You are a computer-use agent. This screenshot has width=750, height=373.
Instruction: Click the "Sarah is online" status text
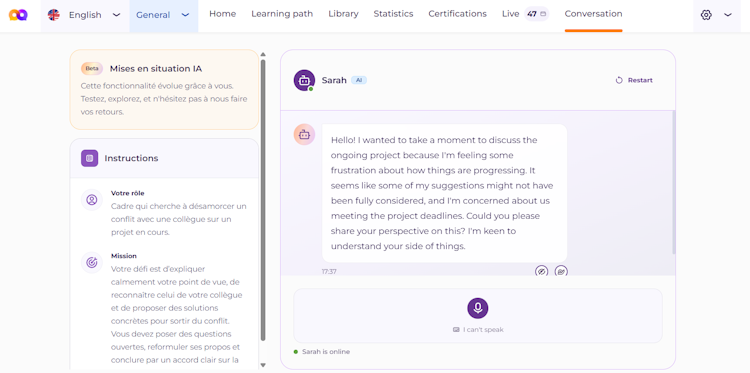pos(326,351)
